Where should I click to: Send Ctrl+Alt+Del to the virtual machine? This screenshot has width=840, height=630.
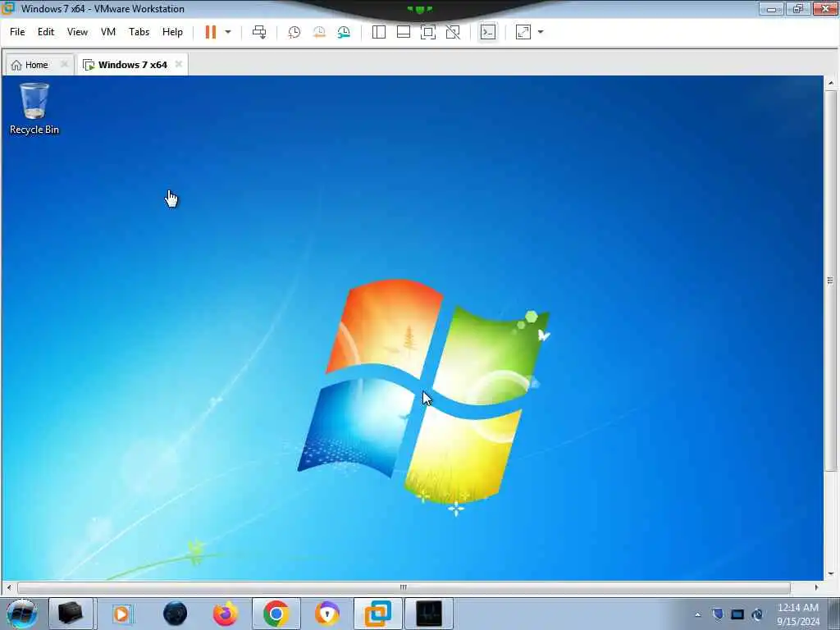pos(259,32)
